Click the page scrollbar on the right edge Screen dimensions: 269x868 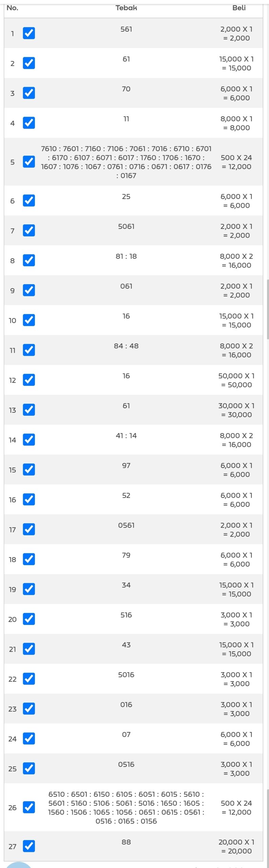pyautogui.click(x=267, y=309)
